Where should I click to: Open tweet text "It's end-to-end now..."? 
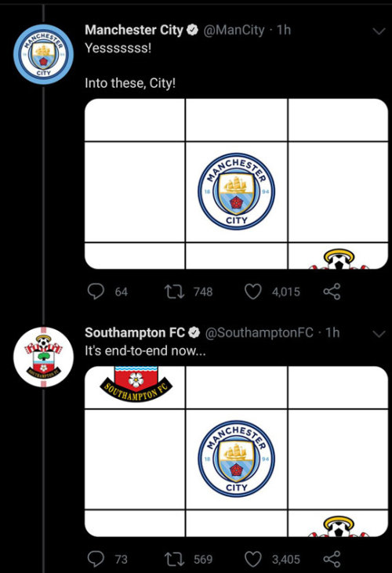[x=145, y=351]
